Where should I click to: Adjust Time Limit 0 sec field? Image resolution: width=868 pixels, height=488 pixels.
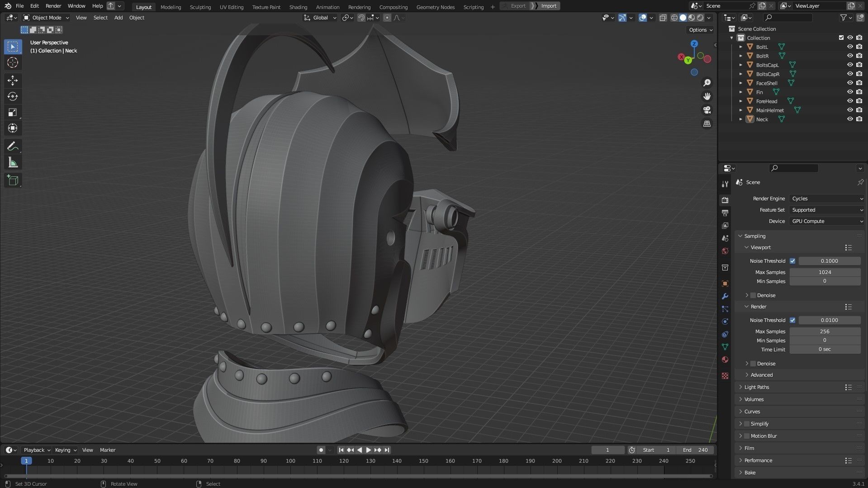pos(825,349)
